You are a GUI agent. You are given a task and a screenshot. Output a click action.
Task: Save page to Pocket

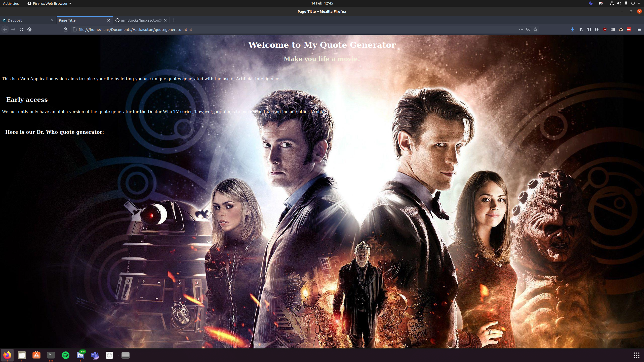click(x=528, y=29)
